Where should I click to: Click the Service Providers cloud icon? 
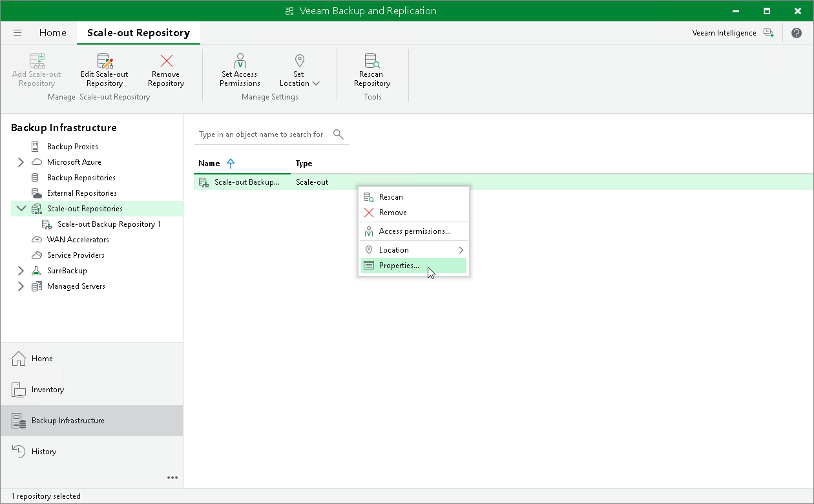click(x=36, y=255)
